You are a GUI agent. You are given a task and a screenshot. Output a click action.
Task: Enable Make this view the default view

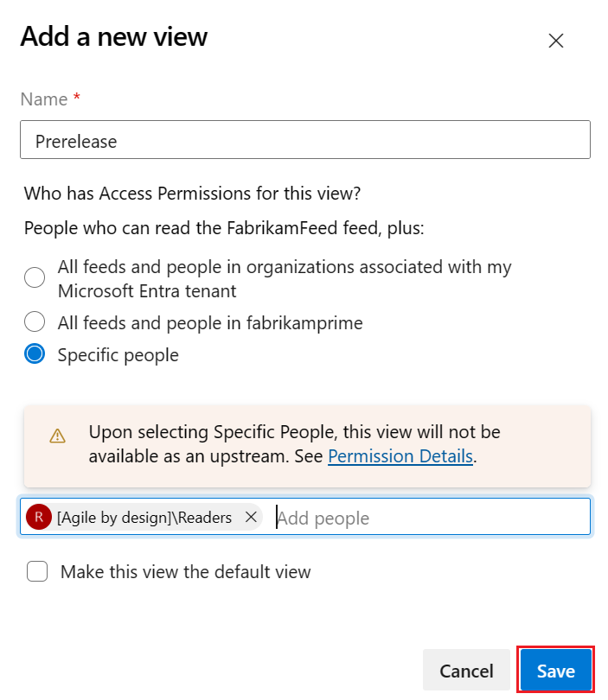[37, 572]
